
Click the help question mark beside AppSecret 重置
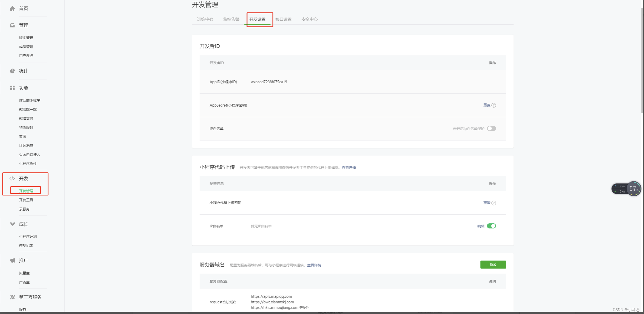494,105
